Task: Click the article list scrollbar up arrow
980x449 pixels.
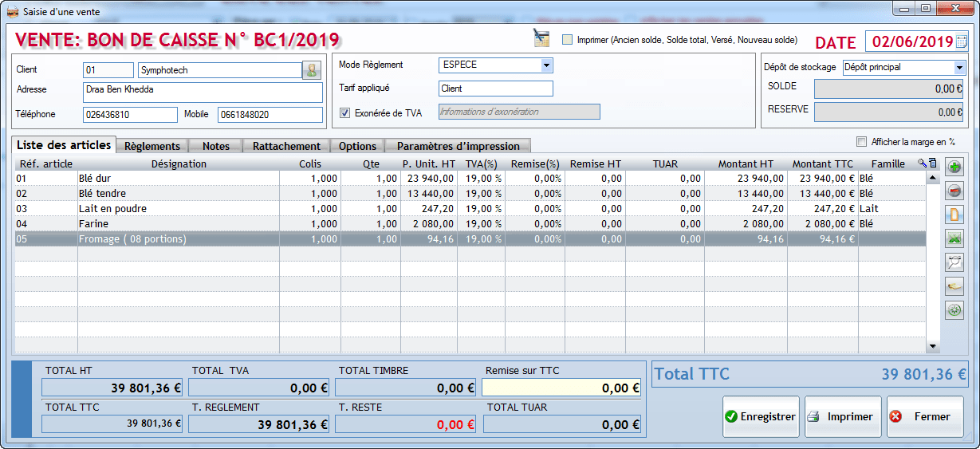Action: pos(933,178)
